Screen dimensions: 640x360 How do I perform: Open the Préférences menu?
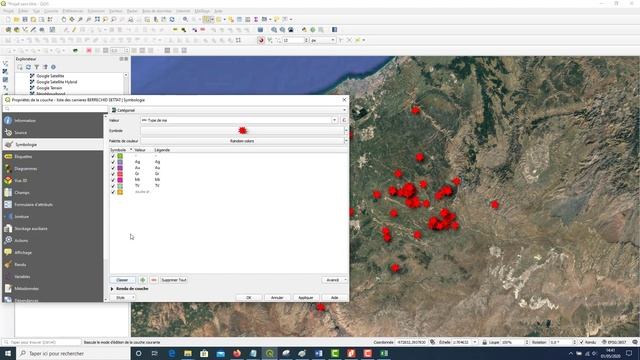coord(73,11)
